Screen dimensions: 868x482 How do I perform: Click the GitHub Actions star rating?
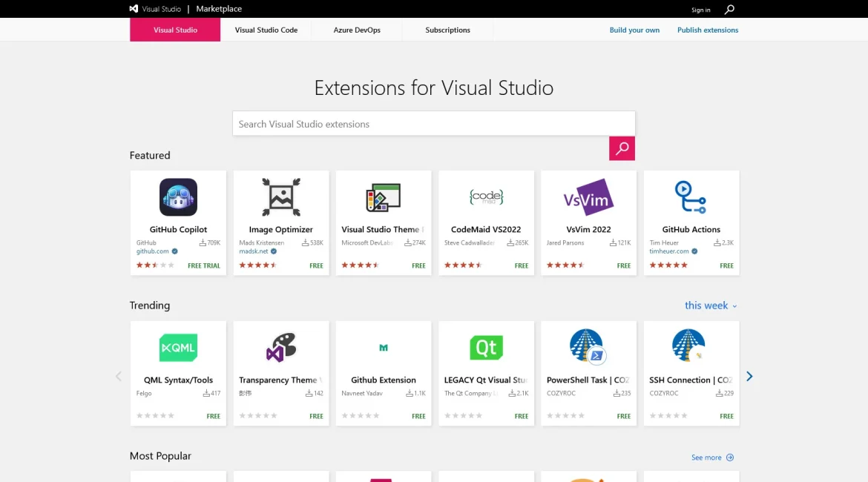(x=668, y=265)
